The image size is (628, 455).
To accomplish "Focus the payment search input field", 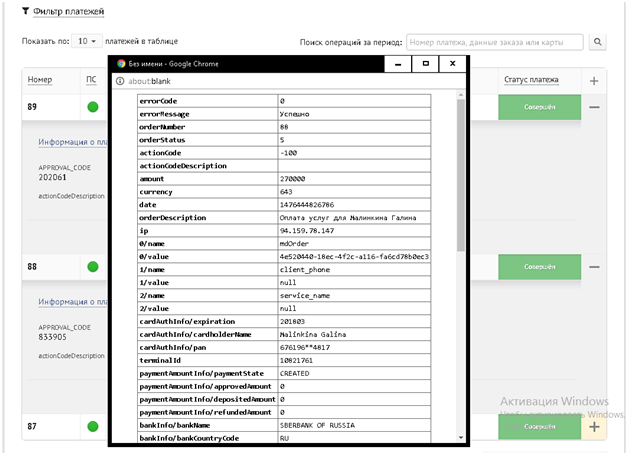I will (495, 42).
